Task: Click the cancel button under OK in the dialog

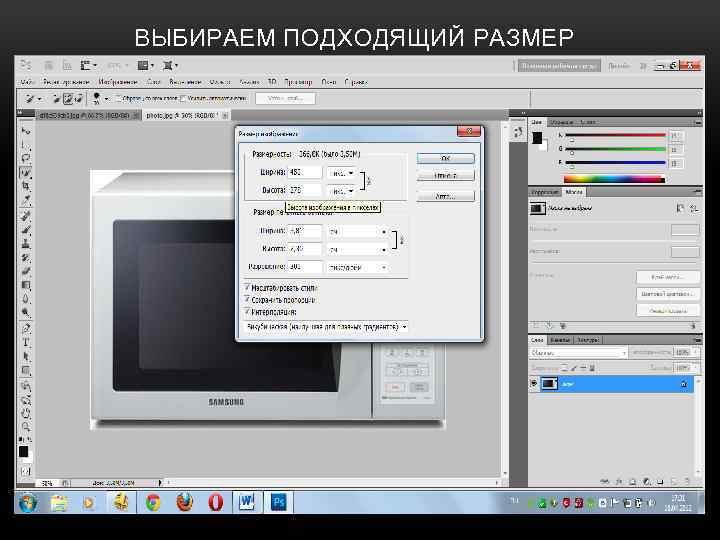Action: pos(445,175)
